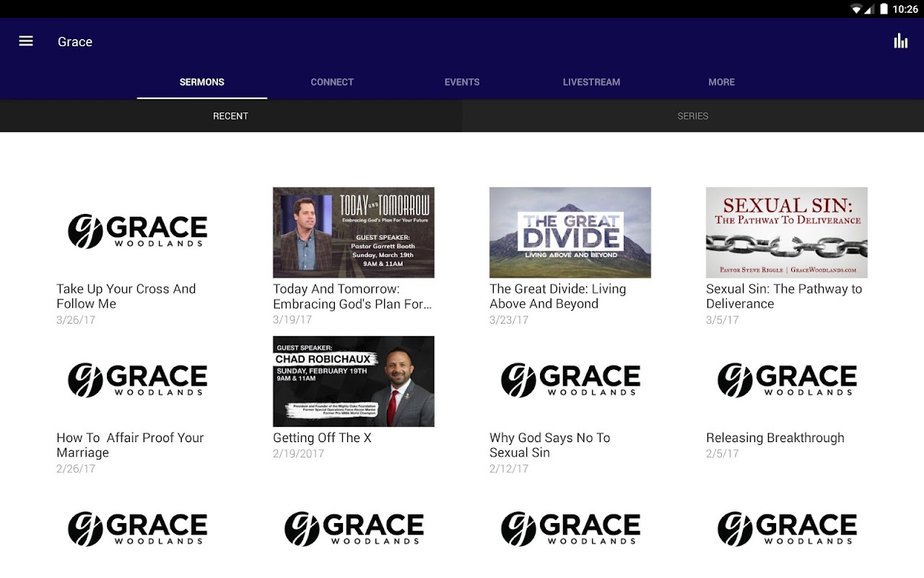Select 'The Great Divide: Living Above And Beyond' title

tap(558, 296)
